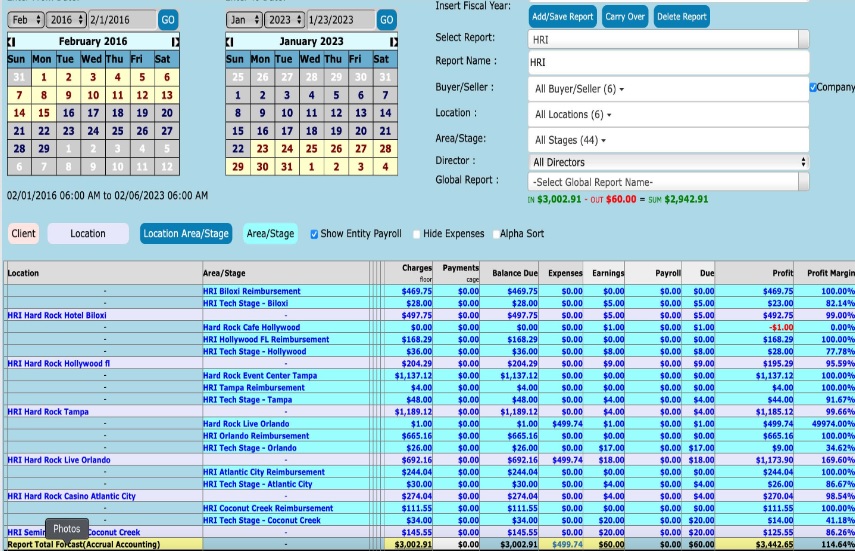
Task: Click the Delete Report button
Action: coord(682,17)
